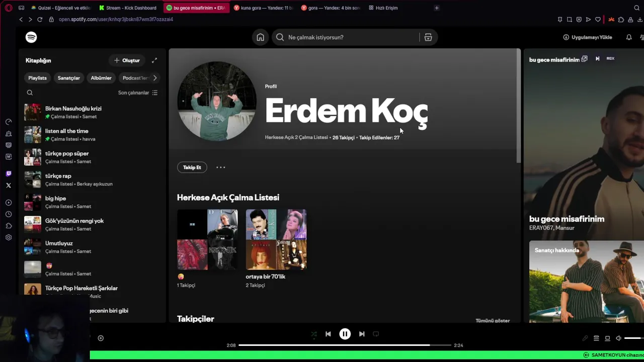Toggle the lyrics microphone icon
This screenshot has width=644, height=362.
(585, 338)
